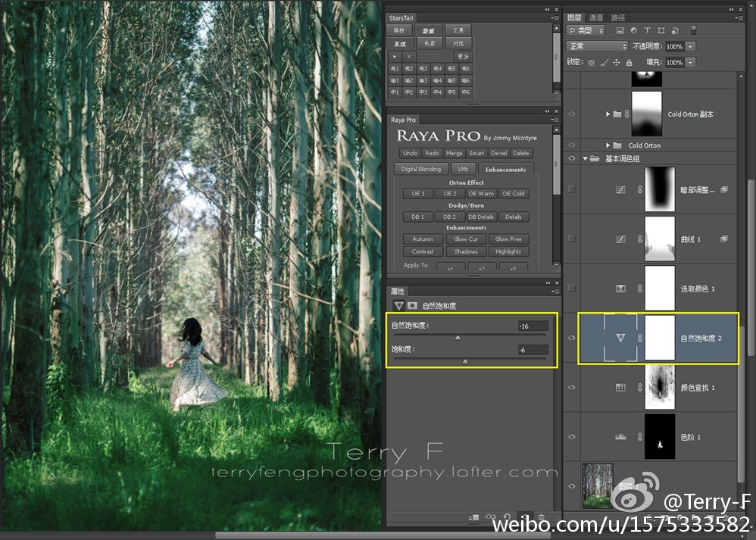756x540 pixels.
Task: Click the StarsTail X button
Action: point(409,56)
